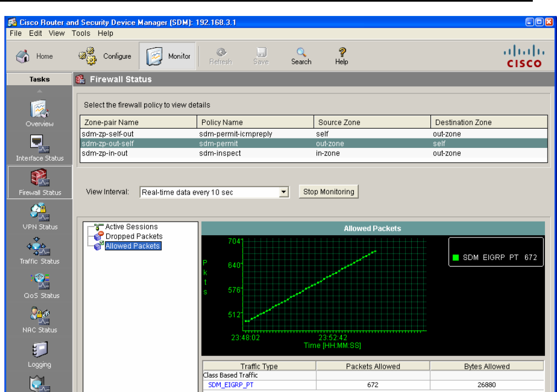Open the Tools menu
Screen dimensions: 557x392
click(81, 34)
